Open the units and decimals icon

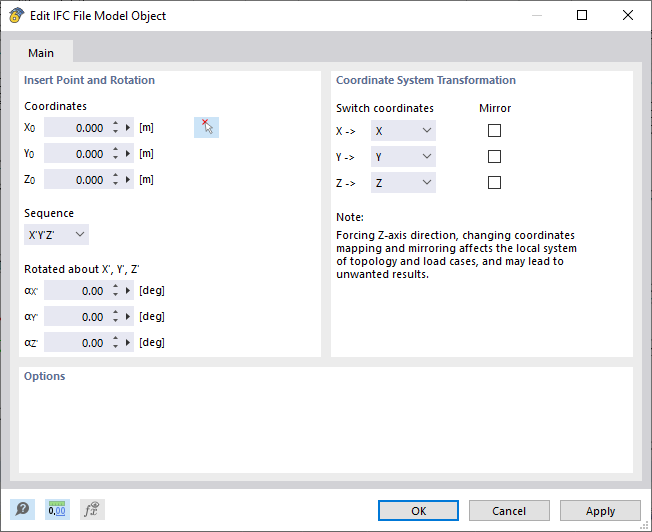coord(56,510)
